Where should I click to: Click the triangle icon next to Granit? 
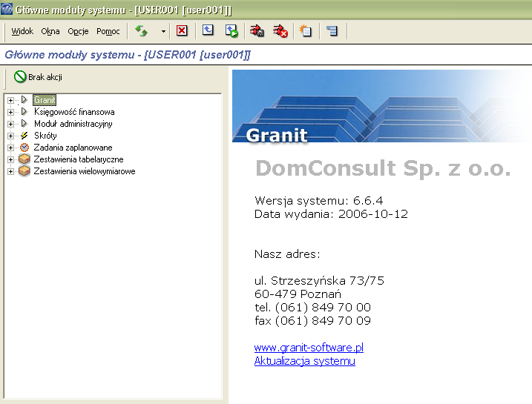point(24,99)
